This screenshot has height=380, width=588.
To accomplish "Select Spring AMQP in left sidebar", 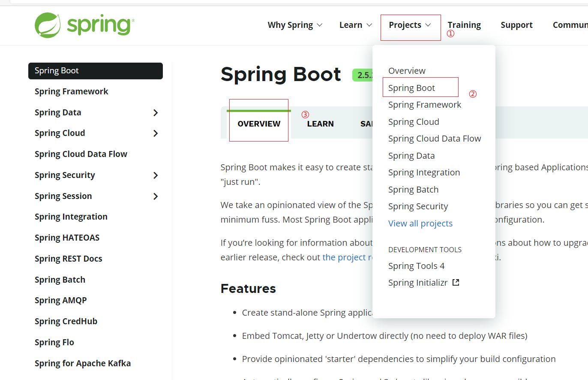I will 61,300.
